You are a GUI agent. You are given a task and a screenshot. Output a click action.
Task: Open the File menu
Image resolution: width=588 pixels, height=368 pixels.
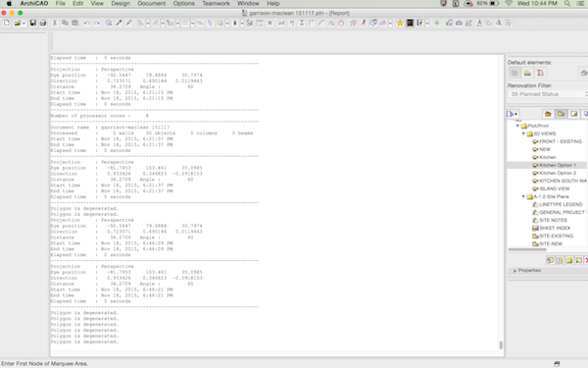[x=61, y=3]
